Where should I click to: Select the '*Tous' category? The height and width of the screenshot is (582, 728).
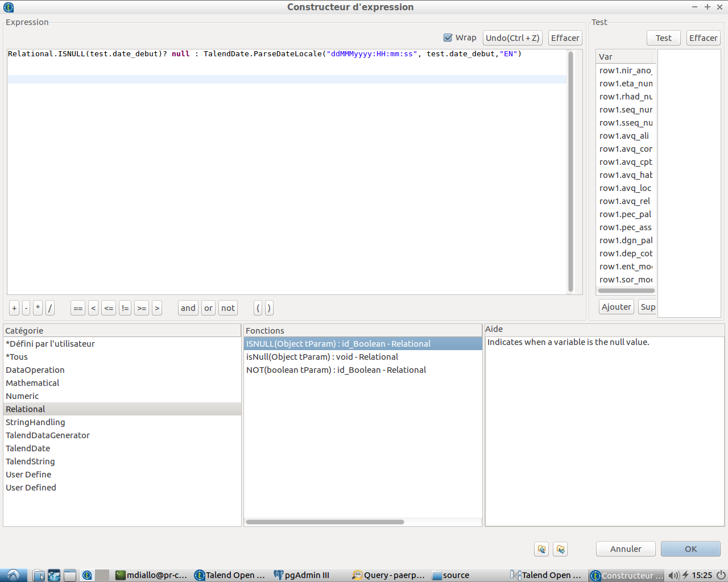[x=122, y=357]
